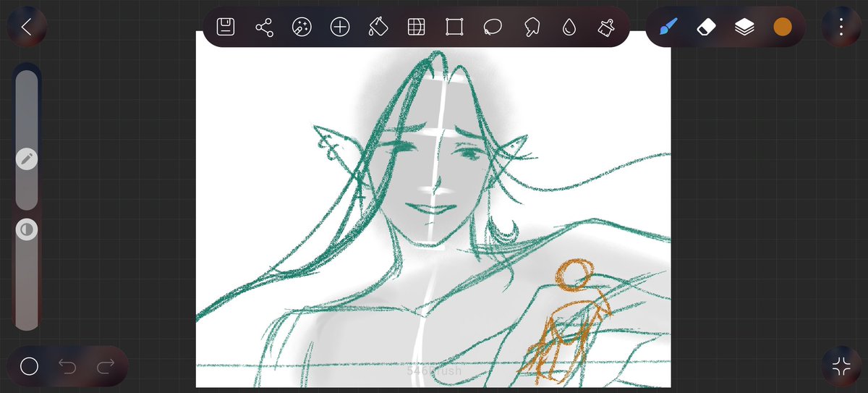Image resolution: width=868 pixels, height=393 pixels.
Task: Open the grid settings icon
Action: click(x=416, y=28)
